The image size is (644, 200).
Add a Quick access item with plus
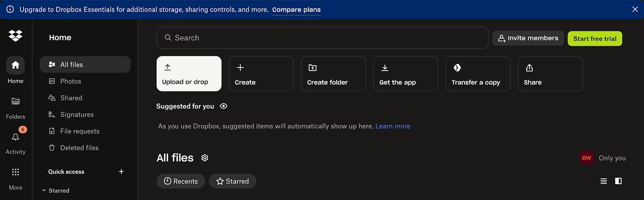click(121, 171)
